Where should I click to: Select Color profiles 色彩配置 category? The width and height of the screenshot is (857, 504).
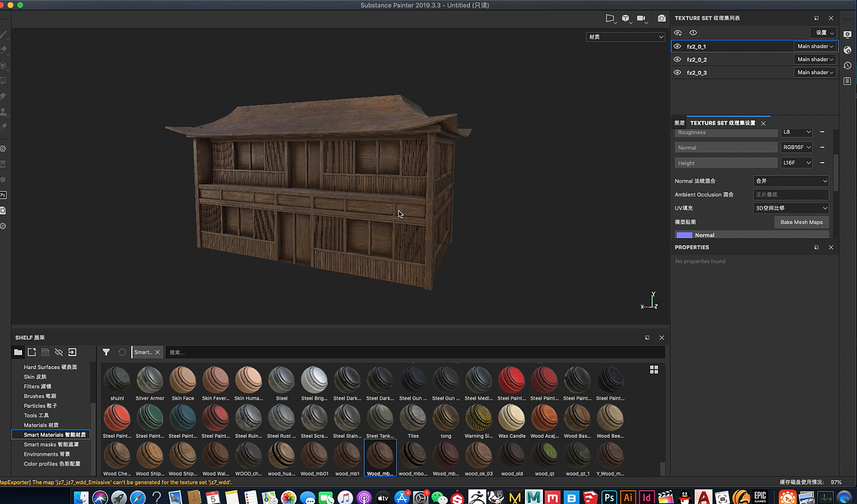pyautogui.click(x=52, y=464)
